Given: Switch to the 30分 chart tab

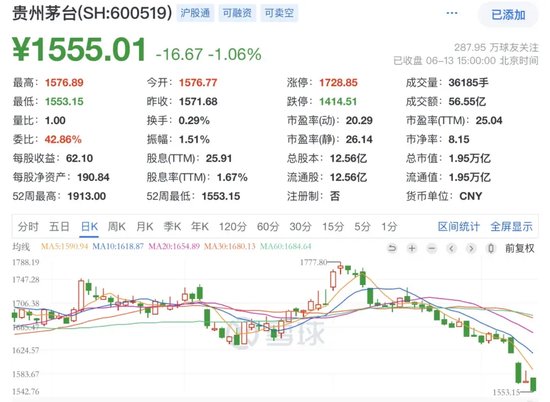Looking at the screenshot, I should coord(300,227).
